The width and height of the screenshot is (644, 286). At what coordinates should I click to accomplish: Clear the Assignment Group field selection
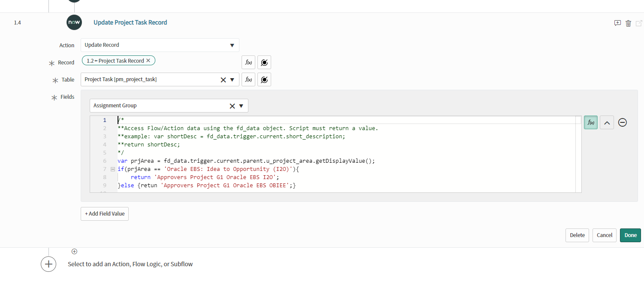tap(232, 106)
